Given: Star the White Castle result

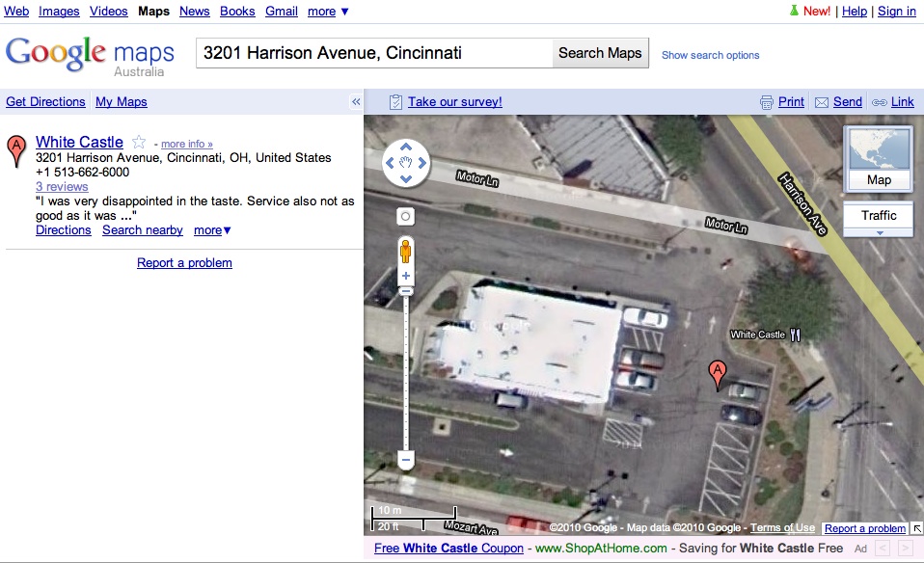Looking at the screenshot, I should (x=139, y=142).
